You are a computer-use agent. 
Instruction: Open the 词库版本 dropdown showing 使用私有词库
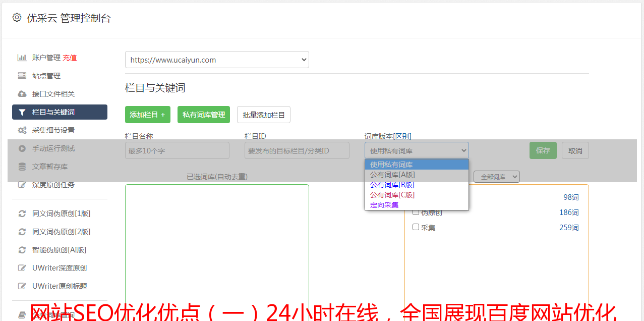tap(417, 150)
